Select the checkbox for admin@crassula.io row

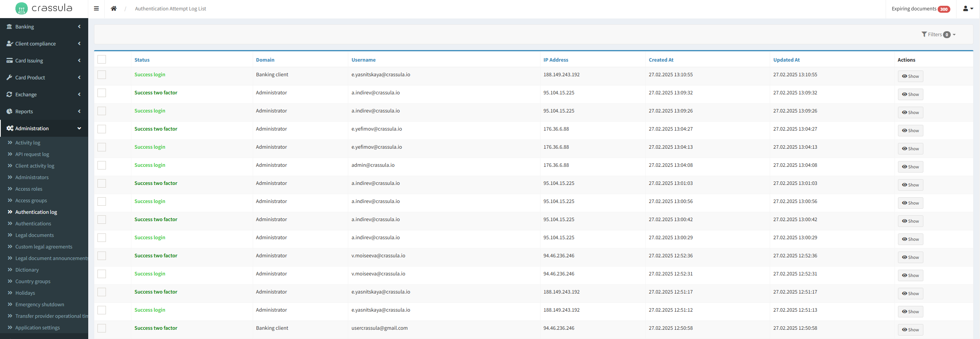[x=102, y=165]
